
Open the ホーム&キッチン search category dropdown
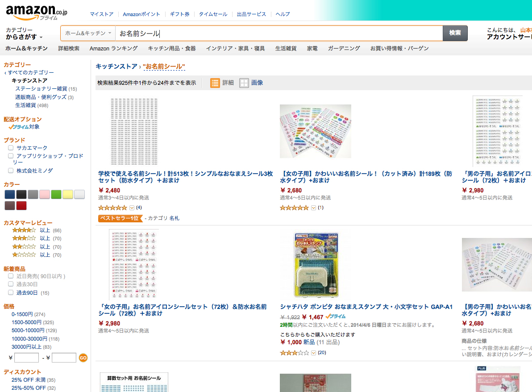click(x=88, y=33)
